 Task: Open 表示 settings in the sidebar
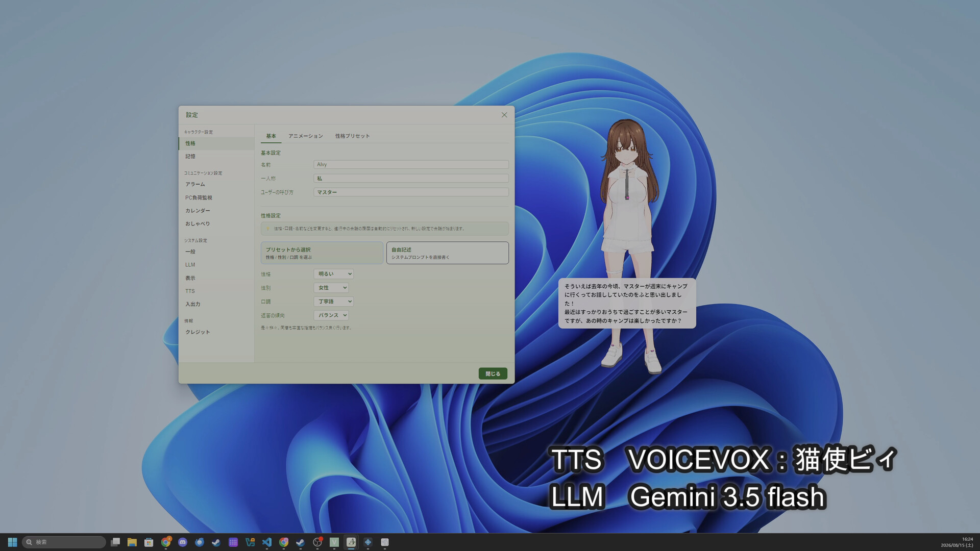[216, 278]
